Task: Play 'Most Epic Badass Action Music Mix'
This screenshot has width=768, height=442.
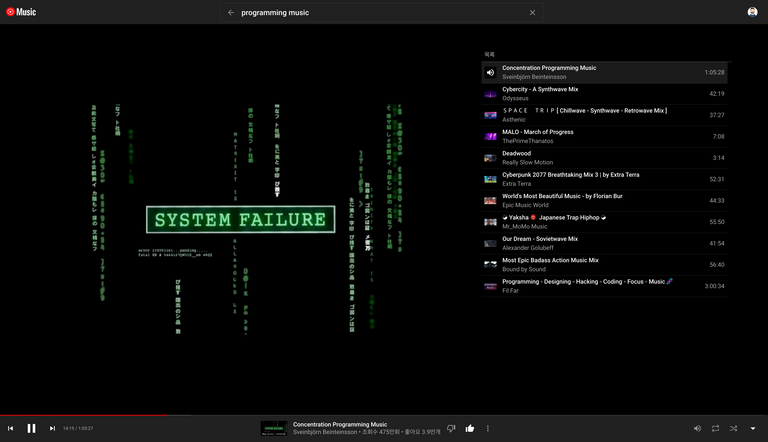Action: pos(550,260)
